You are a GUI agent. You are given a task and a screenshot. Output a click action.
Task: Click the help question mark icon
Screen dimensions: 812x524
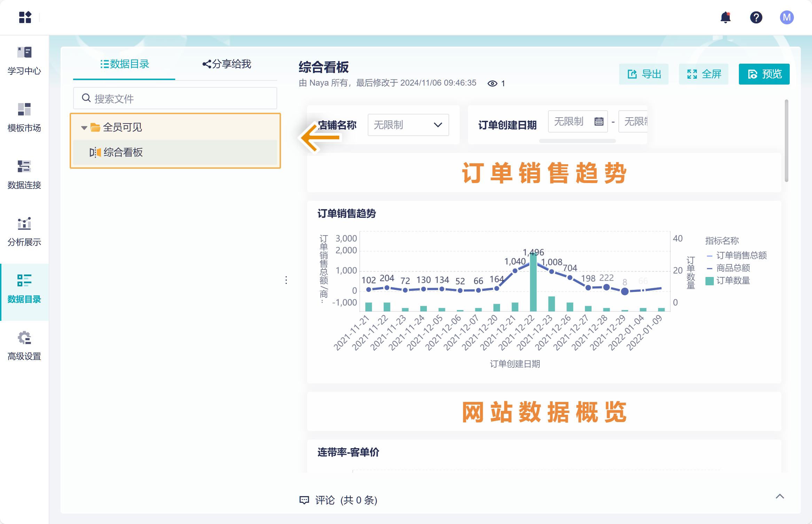756,17
